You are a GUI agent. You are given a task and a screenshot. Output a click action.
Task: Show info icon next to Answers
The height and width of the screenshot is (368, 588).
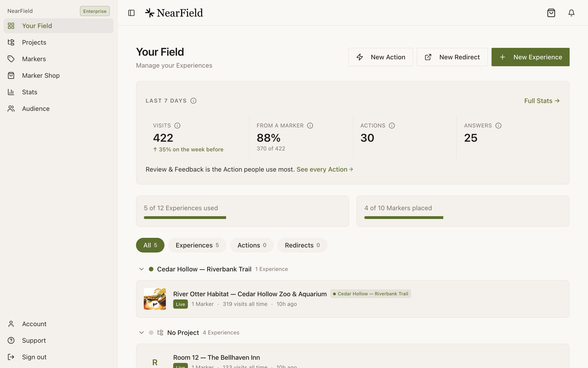point(498,126)
